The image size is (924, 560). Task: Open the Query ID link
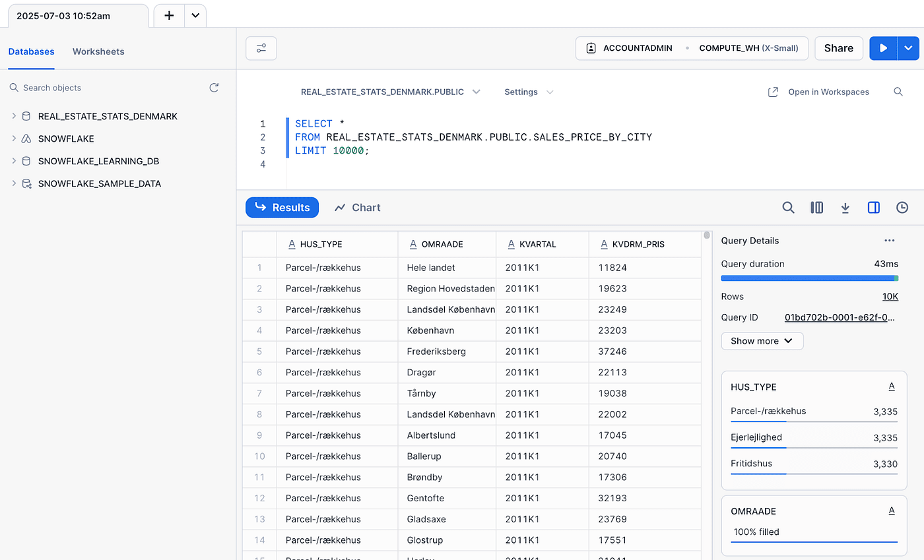pos(840,317)
